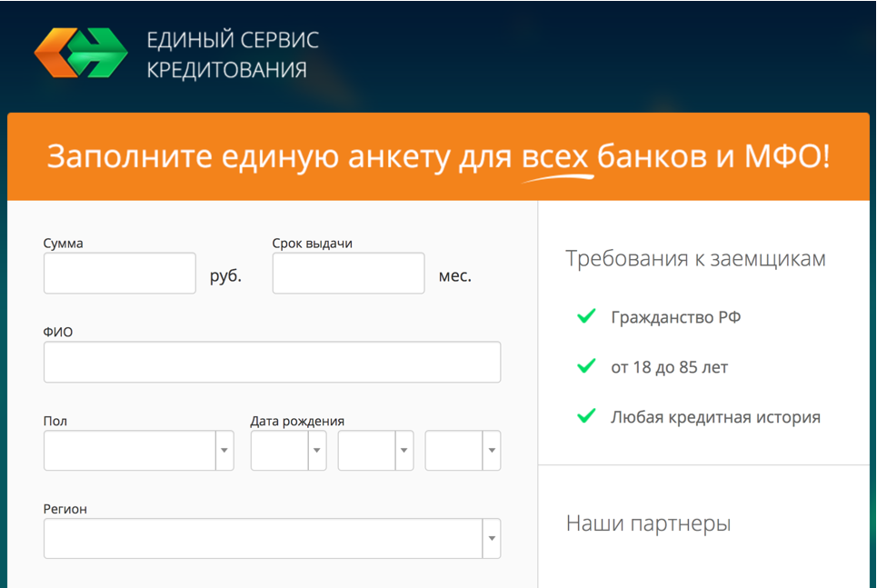Click the orange-green arrows logo
This screenshot has height=588, width=877.
(81, 53)
